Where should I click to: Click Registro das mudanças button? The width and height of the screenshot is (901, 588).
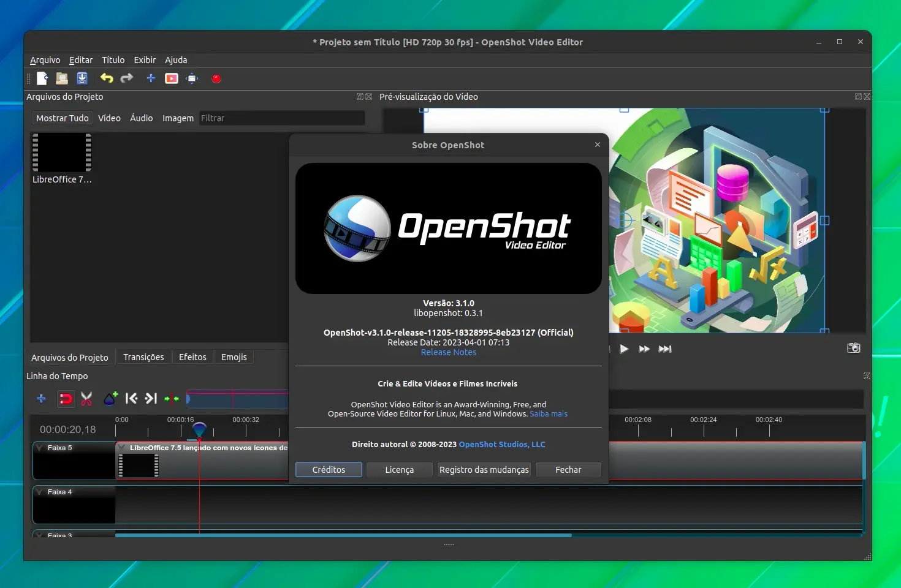pyautogui.click(x=484, y=470)
